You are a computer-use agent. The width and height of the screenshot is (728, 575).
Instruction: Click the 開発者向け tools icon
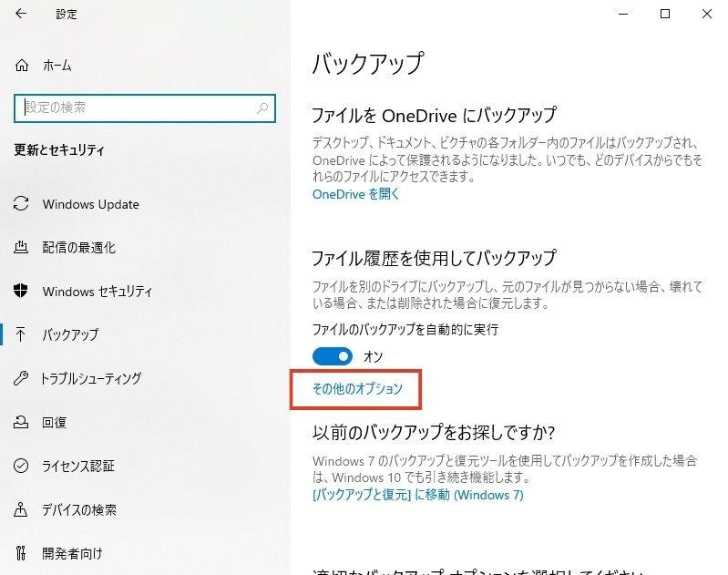(21, 553)
